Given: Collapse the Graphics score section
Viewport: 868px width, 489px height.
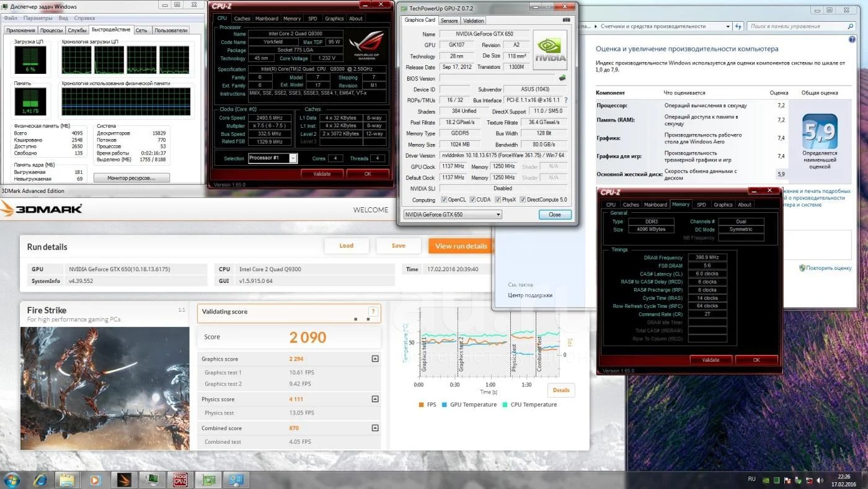Looking at the screenshot, I should (x=375, y=359).
